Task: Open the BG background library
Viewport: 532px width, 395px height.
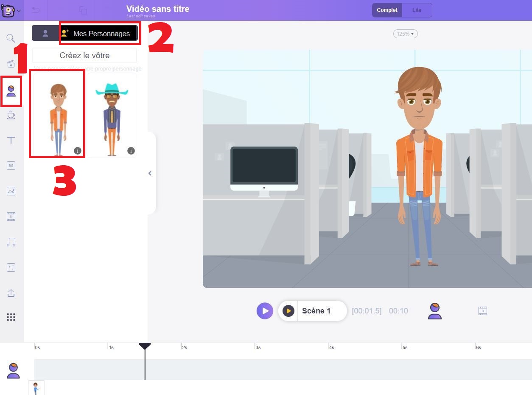Action: [x=11, y=166]
